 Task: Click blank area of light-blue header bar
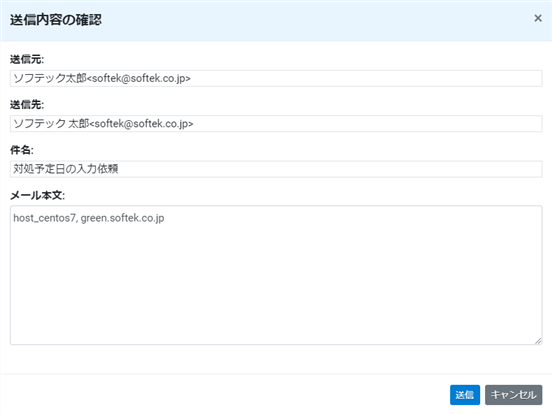[317, 20]
